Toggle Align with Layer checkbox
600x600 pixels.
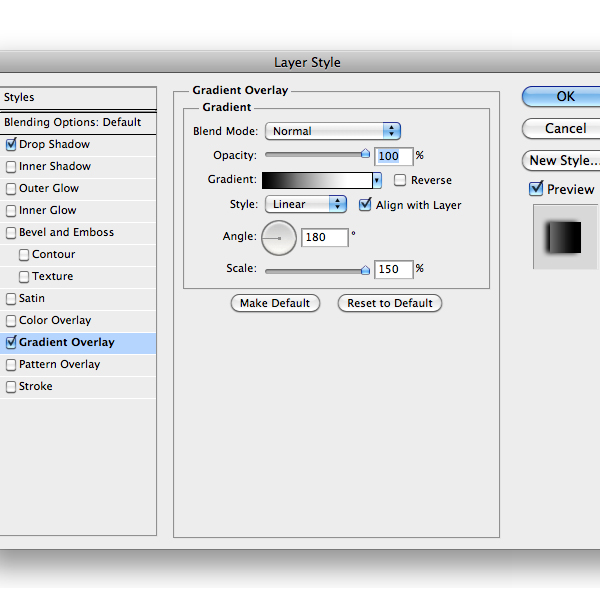click(365, 205)
